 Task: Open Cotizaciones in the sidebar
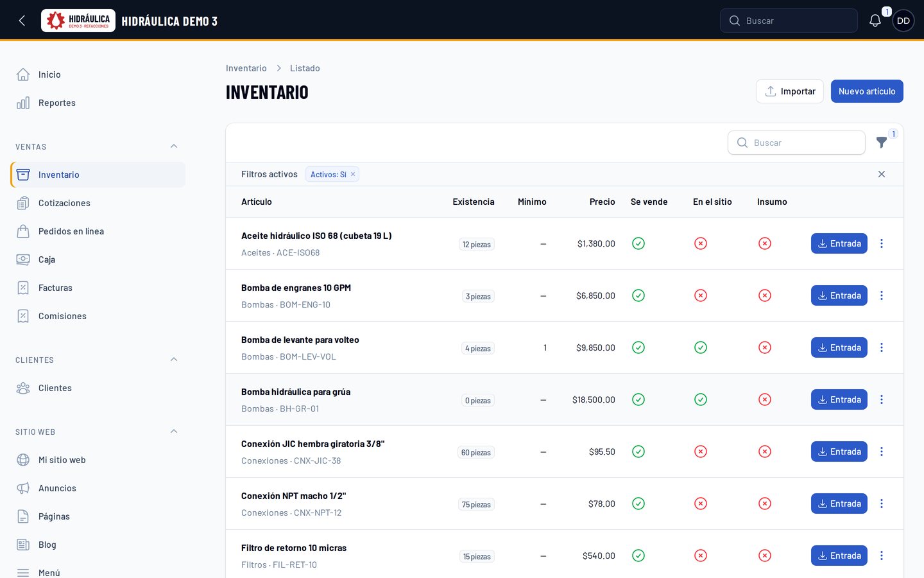(98, 203)
